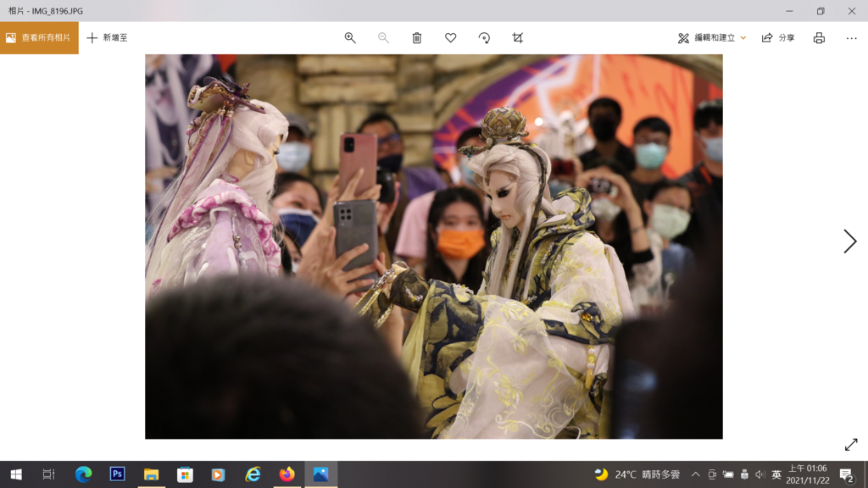Enter fullscreen view with diagonal arrows
868x488 pixels.
coord(851,445)
